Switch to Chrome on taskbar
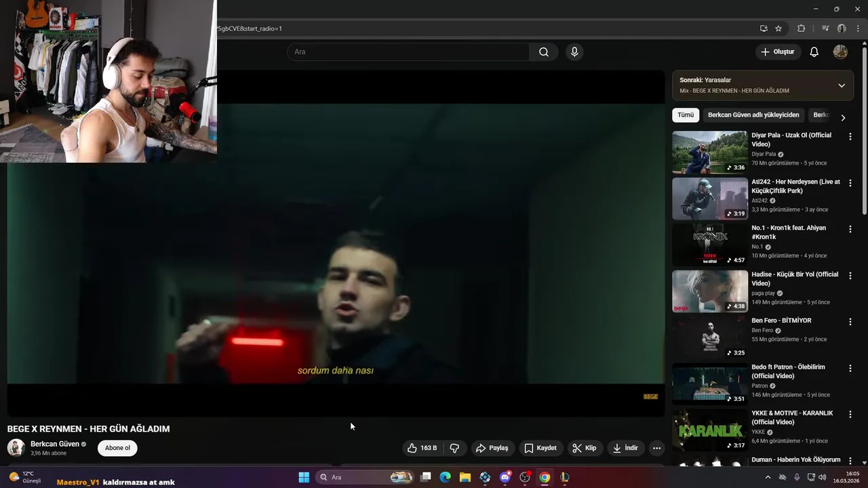Image resolution: width=868 pixels, height=488 pixels. [x=545, y=477]
